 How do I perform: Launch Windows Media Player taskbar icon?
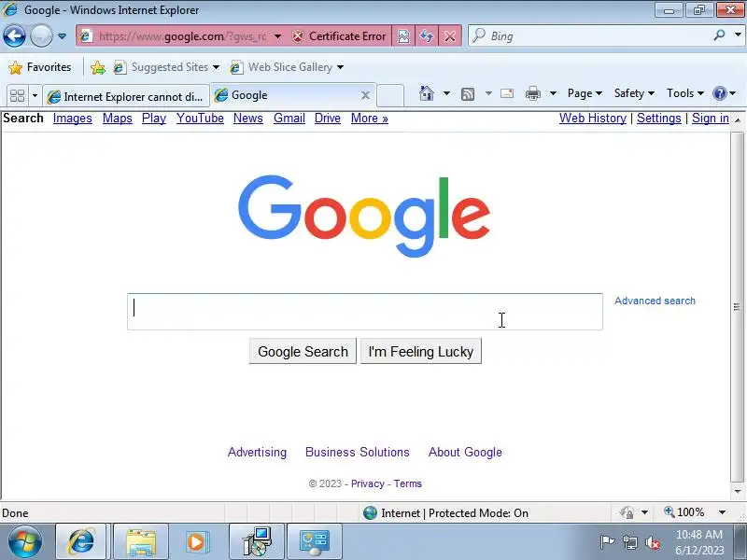(196, 542)
